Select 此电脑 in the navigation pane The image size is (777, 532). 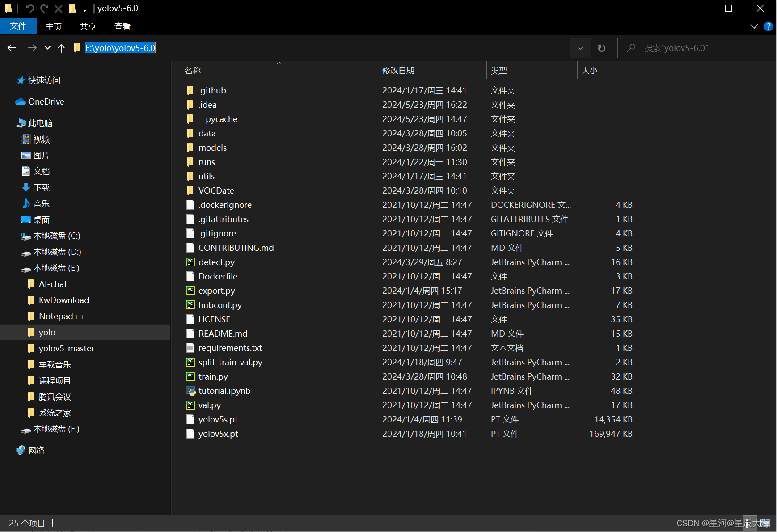40,123
